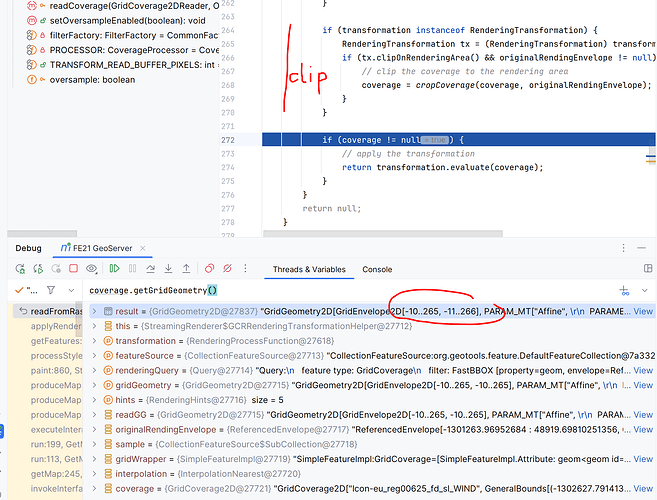Expand the 'this' variable node
Viewport: 657px width, 500px height.
(x=95, y=326)
